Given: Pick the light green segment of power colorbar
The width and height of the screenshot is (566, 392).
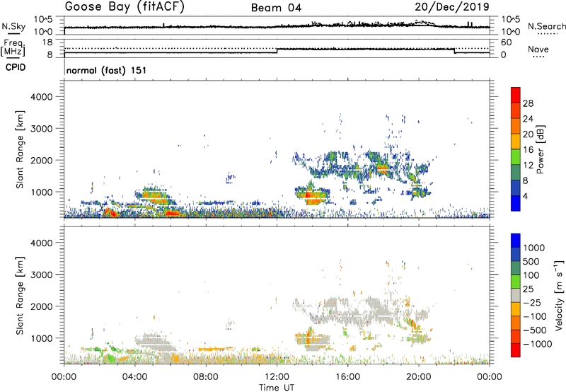Looking at the screenshot, I should 516,157.
